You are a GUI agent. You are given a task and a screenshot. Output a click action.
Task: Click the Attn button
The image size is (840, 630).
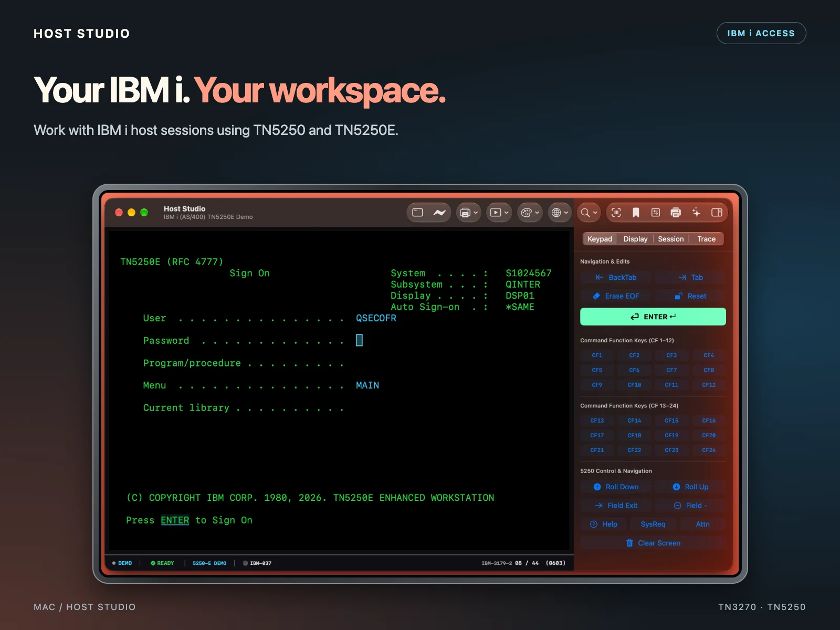click(x=703, y=524)
